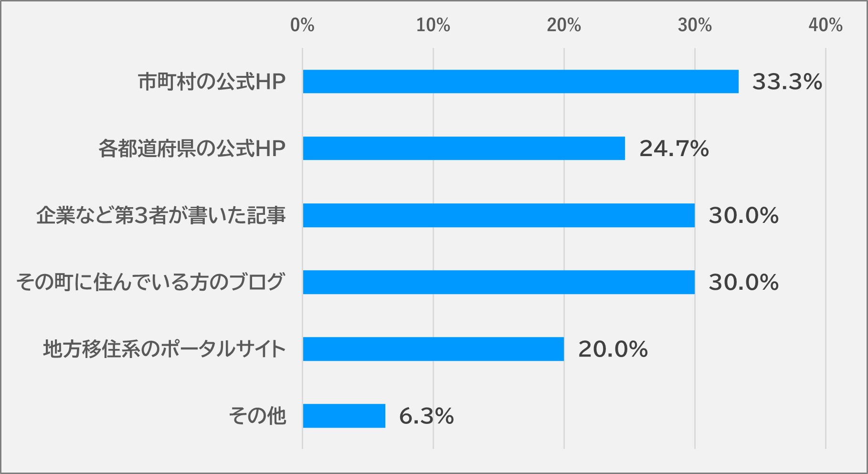Screen dimensions: 868x474
Task: Select the 各都道府県の公式HP bar
Action: (x=464, y=148)
